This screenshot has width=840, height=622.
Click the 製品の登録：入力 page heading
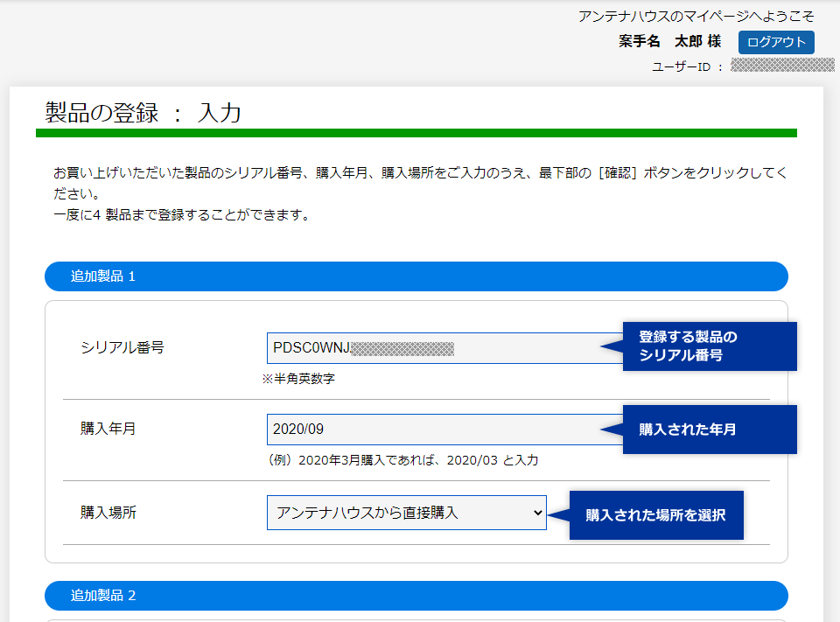coord(143,113)
